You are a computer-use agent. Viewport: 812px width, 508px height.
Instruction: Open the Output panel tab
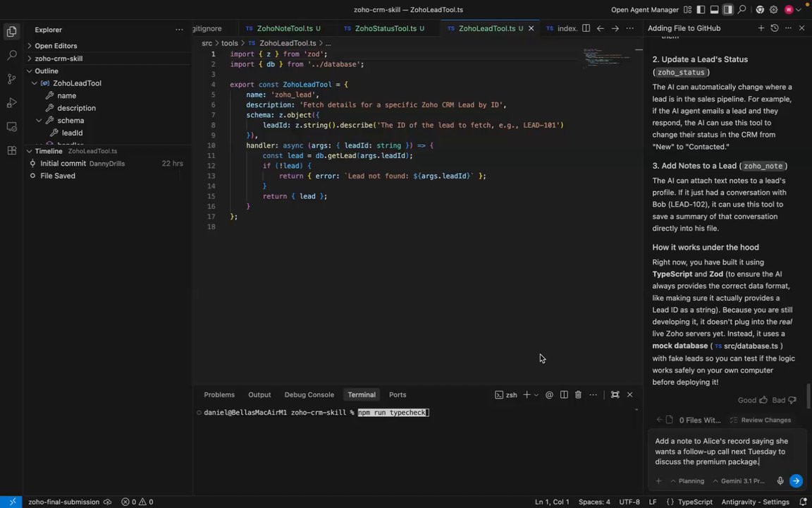pos(259,394)
